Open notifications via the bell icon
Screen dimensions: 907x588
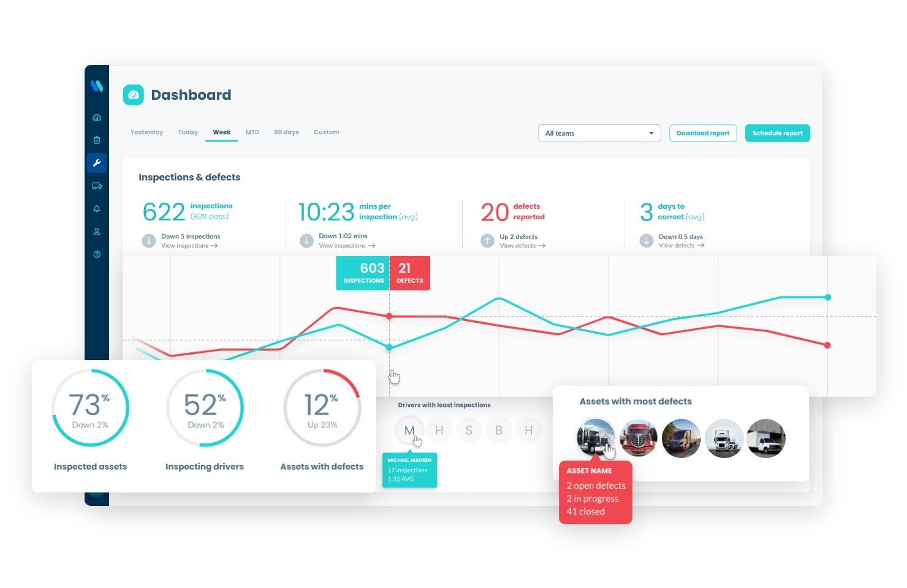pyautogui.click(x=97, y=208)
